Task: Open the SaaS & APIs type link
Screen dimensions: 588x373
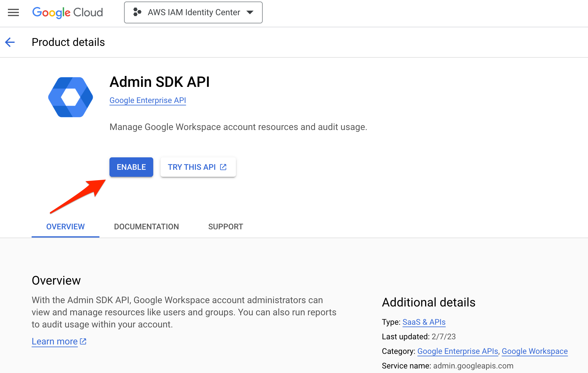Action: (424, 322)
